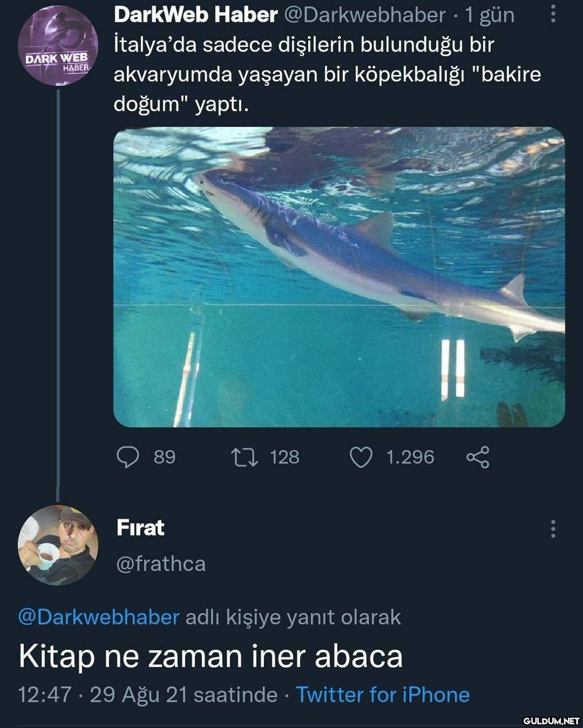Click the Fırat display name

click(140, 528)
